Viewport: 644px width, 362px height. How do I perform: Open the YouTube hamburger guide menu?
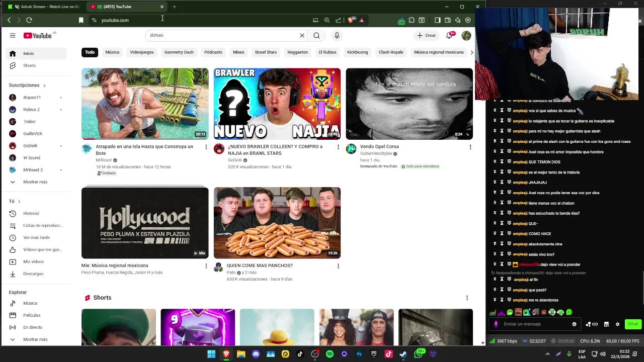[13, 35]
